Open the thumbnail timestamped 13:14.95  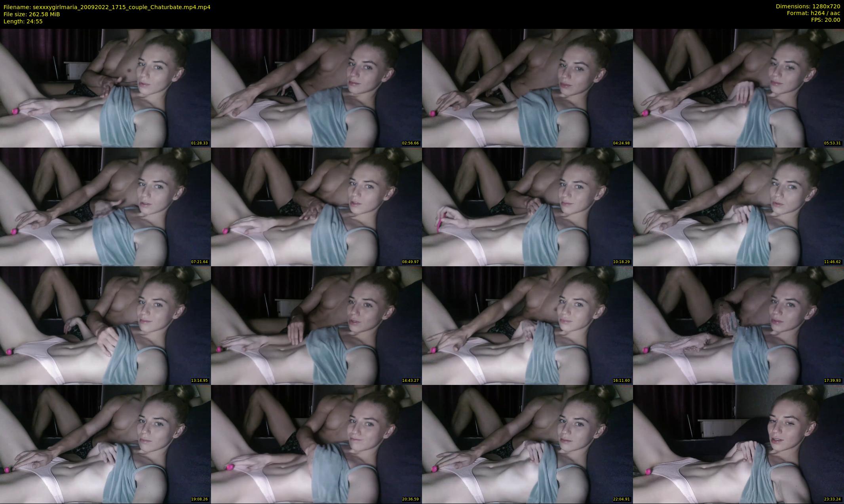pos(105,325)
